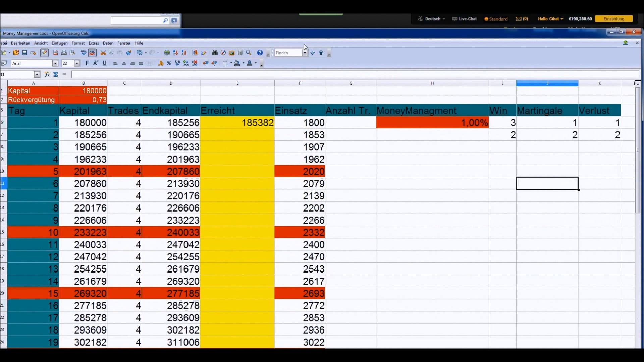
Task: Click the Einzahlung button
Action: pyautogui.click(x=613, y=19)
